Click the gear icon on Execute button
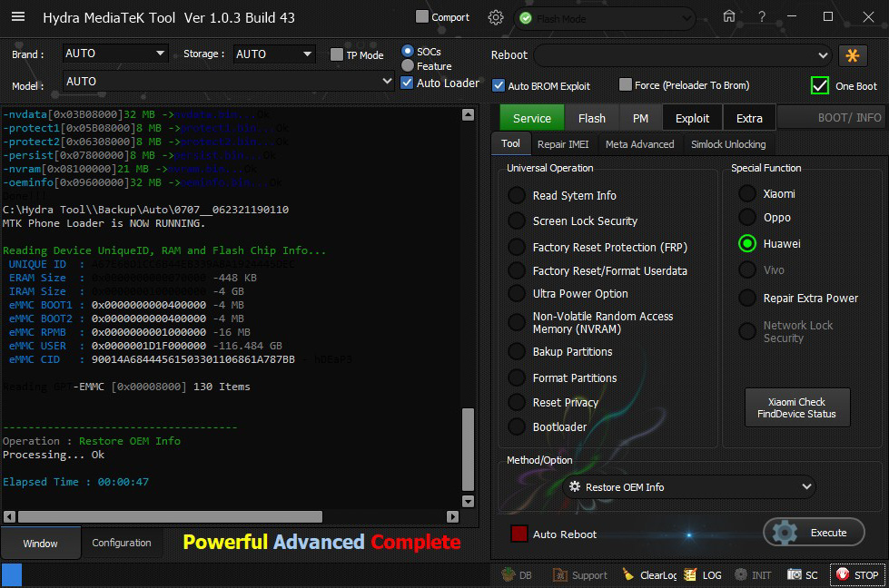This screenshot has width=889, height=588. pyautogui.click(x=785, y=533)
